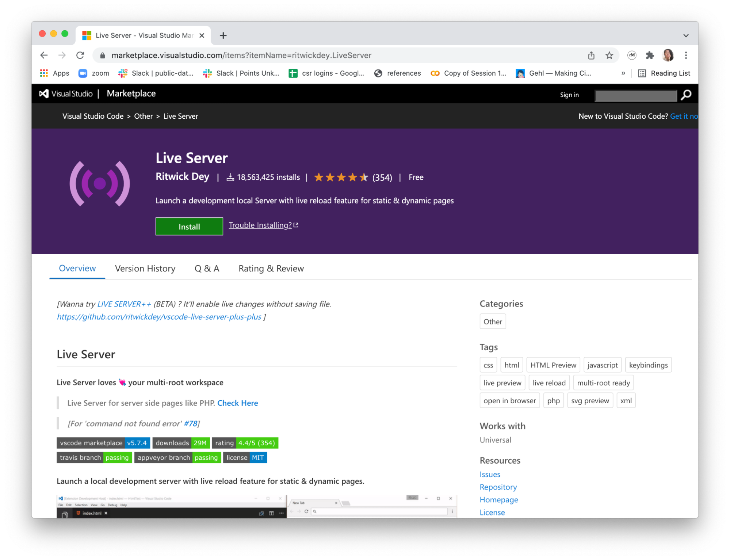Open the references bookmark
Viewport: 730px width, 560px height.
pyautogui.click(x=398, y=73)
